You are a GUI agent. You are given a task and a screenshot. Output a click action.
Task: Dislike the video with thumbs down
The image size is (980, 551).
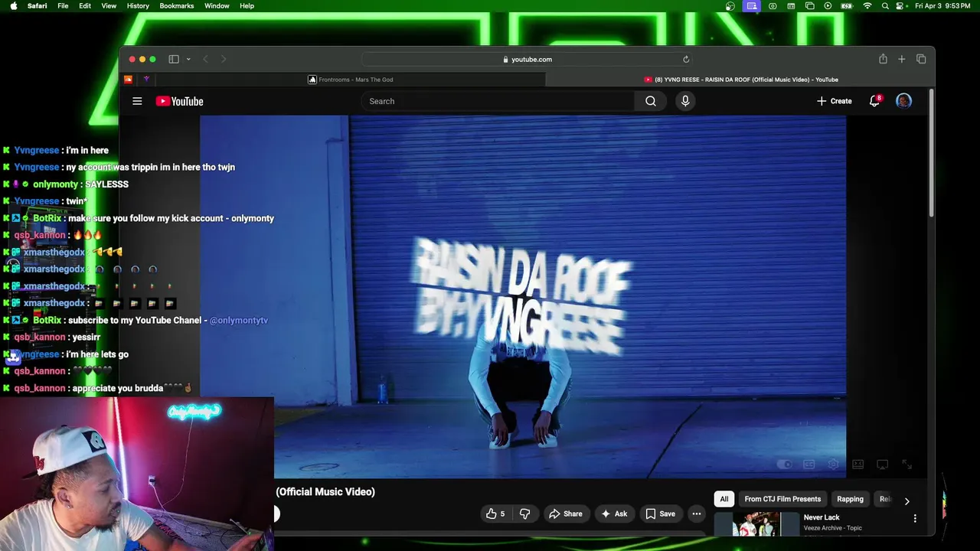[x=524, y=514]
